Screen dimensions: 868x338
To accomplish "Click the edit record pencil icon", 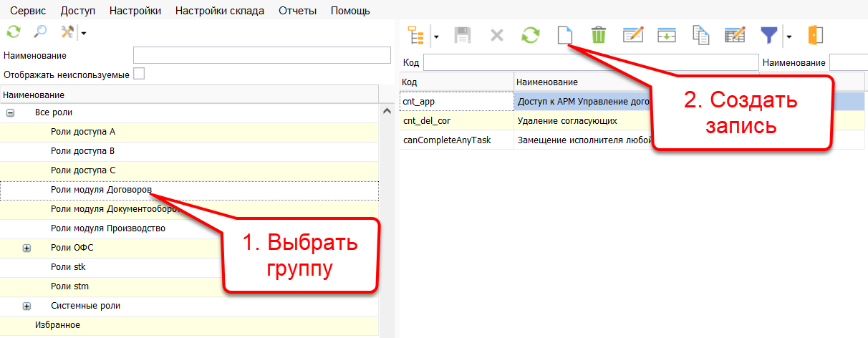I will point(634,34).
